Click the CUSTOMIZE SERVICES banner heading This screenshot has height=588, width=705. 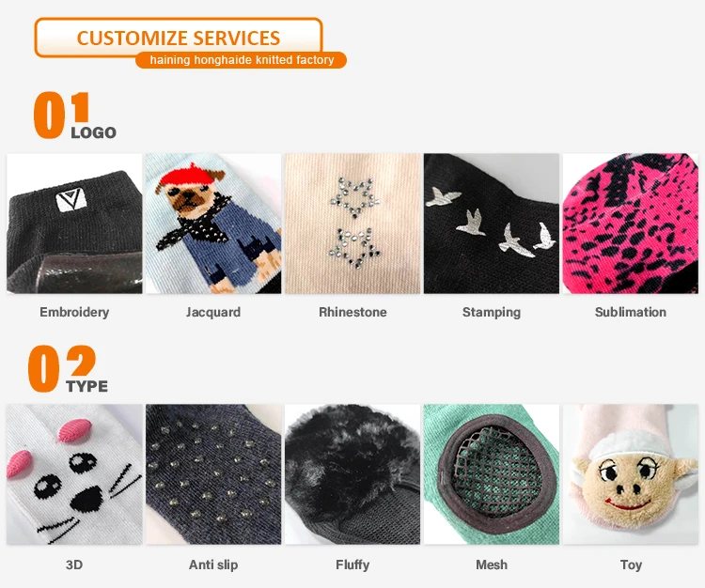coord(179,38)
